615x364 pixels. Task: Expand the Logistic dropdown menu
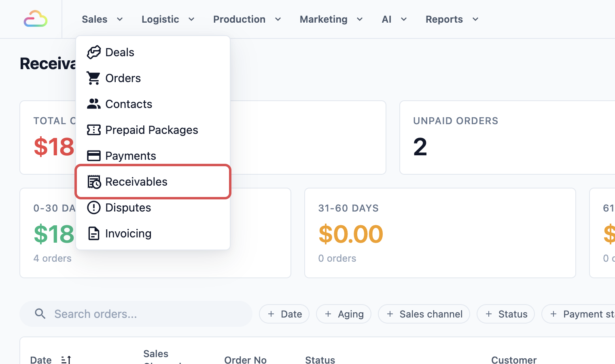click(168, 19)
